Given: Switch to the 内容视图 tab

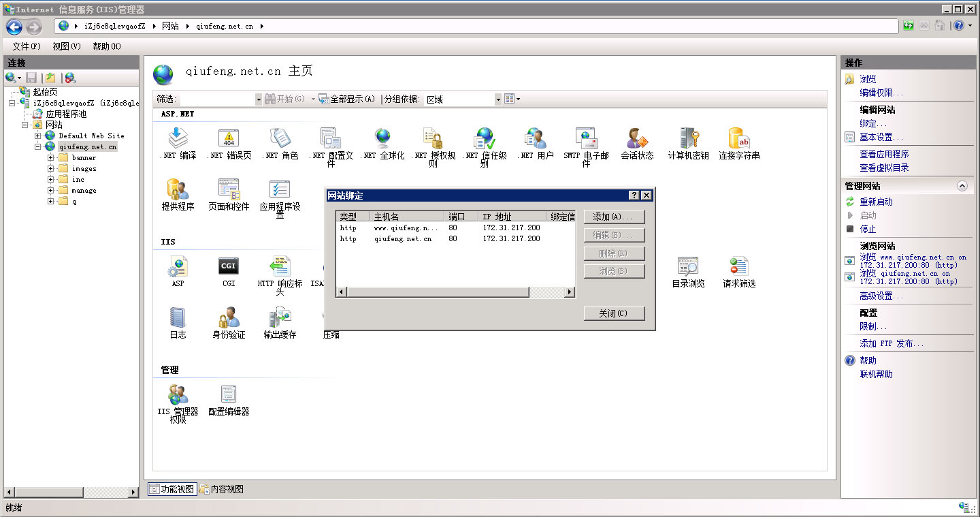Looking at the screenshot, I should (x=221, y=489).
